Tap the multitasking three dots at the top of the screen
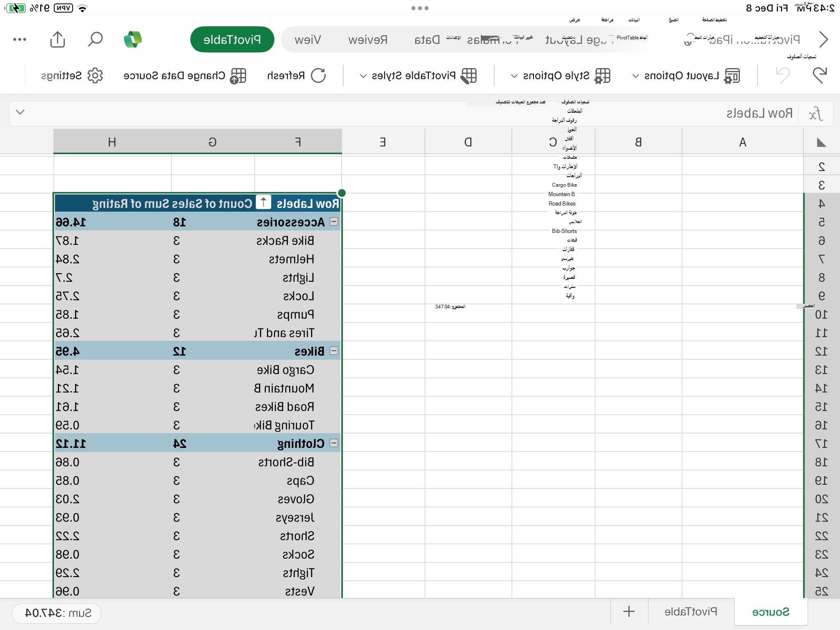The height and width of the screenshot is (630, 840). click(420, 8)
